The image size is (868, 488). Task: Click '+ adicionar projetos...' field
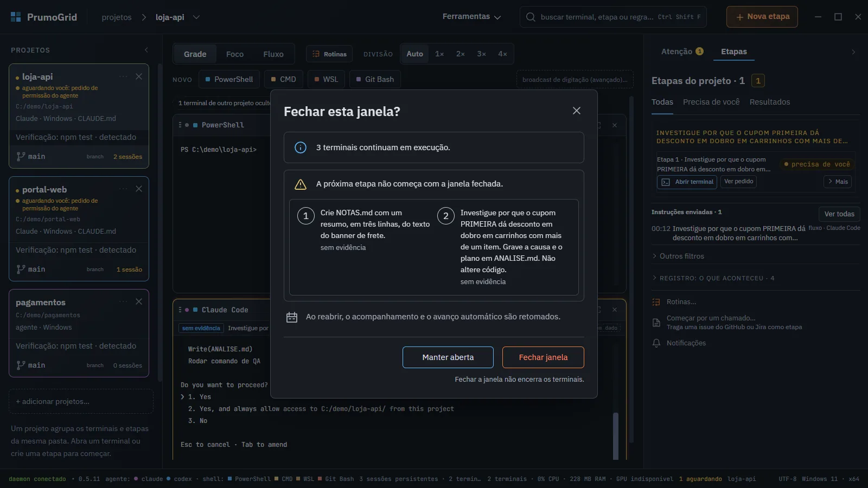pyautogui.click(x=81, y=401)
